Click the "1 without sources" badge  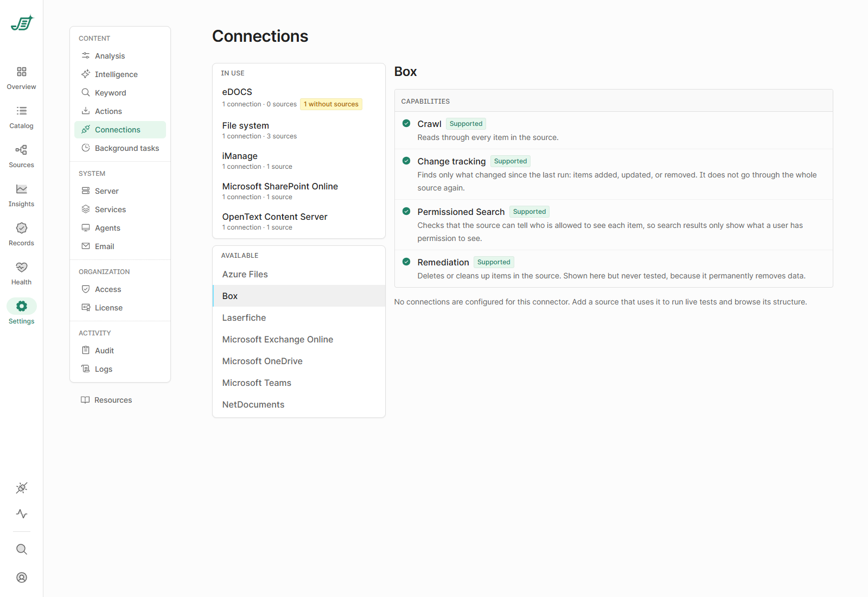point(331,104)
